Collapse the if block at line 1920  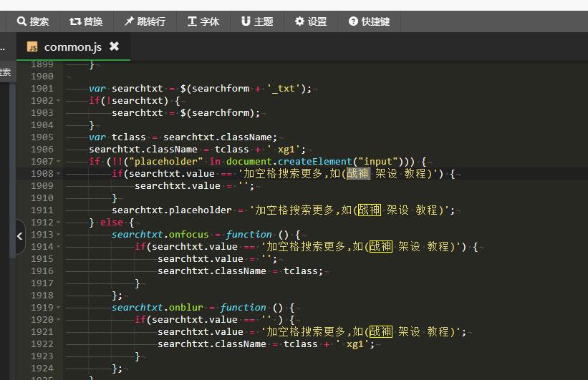pos(59,320)
